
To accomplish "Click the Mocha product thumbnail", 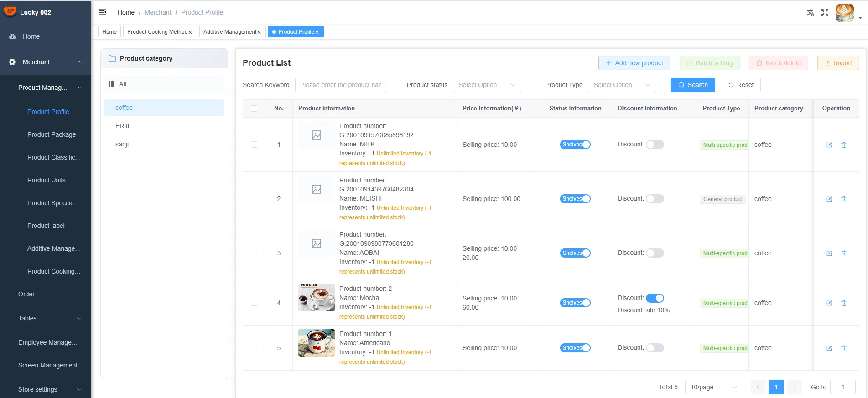I will (317, 298).
